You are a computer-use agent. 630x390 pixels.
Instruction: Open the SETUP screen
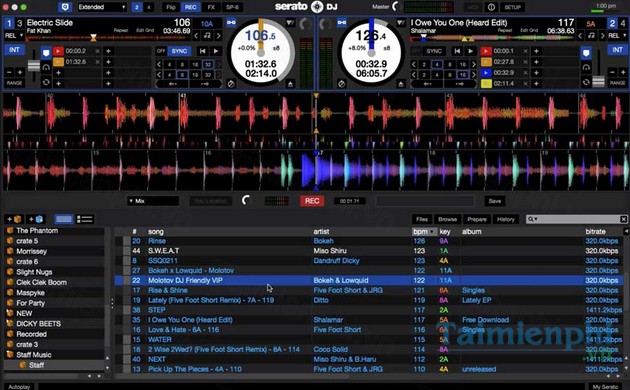pos(512,7)
